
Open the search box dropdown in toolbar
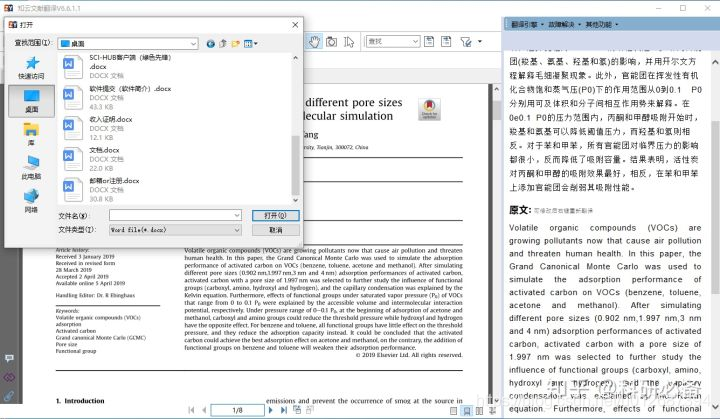pyautogui.click(x=415, y=41)
